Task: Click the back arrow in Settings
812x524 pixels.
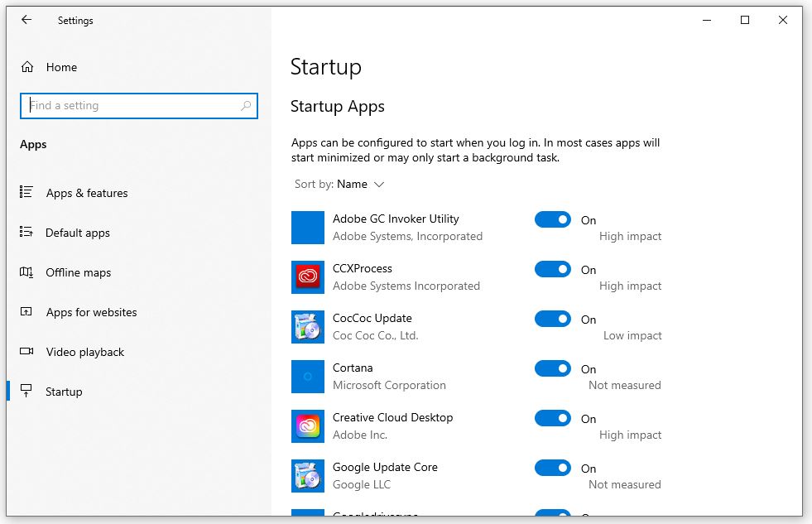Action: coord(26,20)
